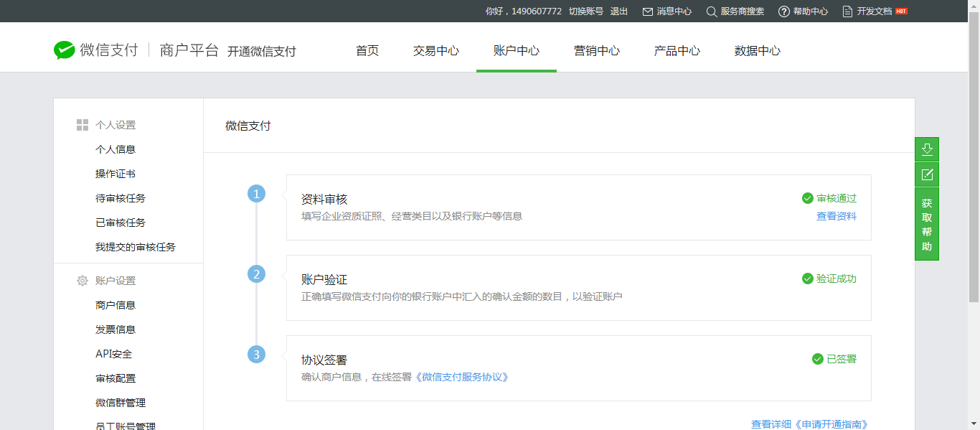Screen dimensions: 980x430
Task: Select 已审核任务 in the sidebar
Action: [x=121, y=223]
